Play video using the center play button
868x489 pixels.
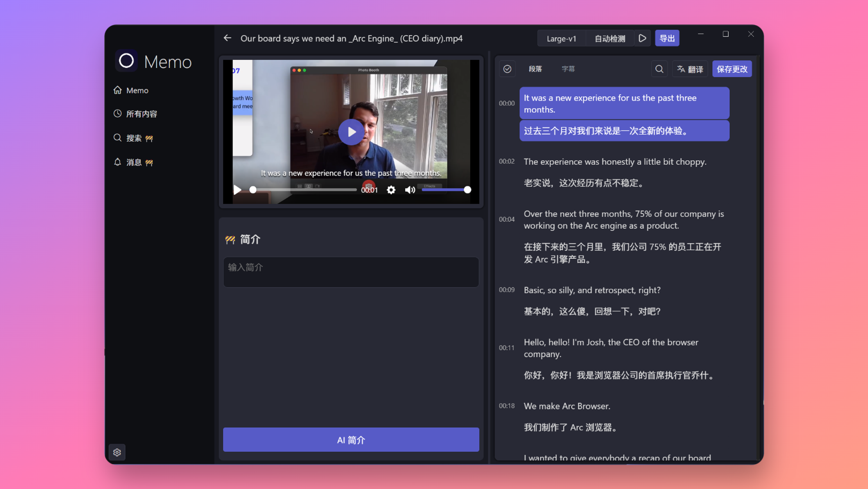coord(351,132)
